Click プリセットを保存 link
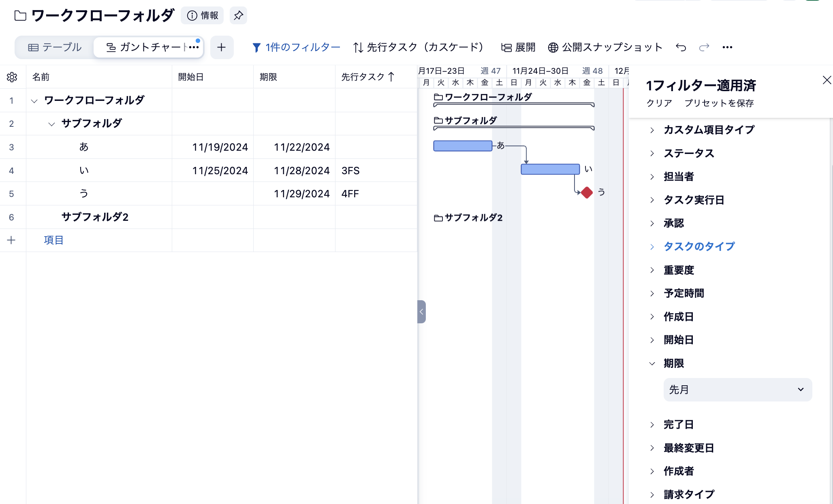This screenshot has width=833, height=504. tap(719, 103)
